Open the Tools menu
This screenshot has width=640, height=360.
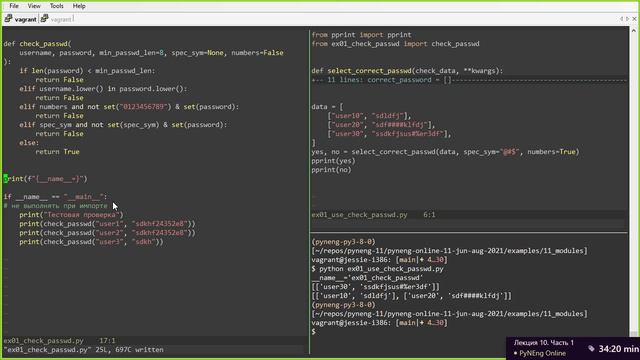click(x=57, y=6)
